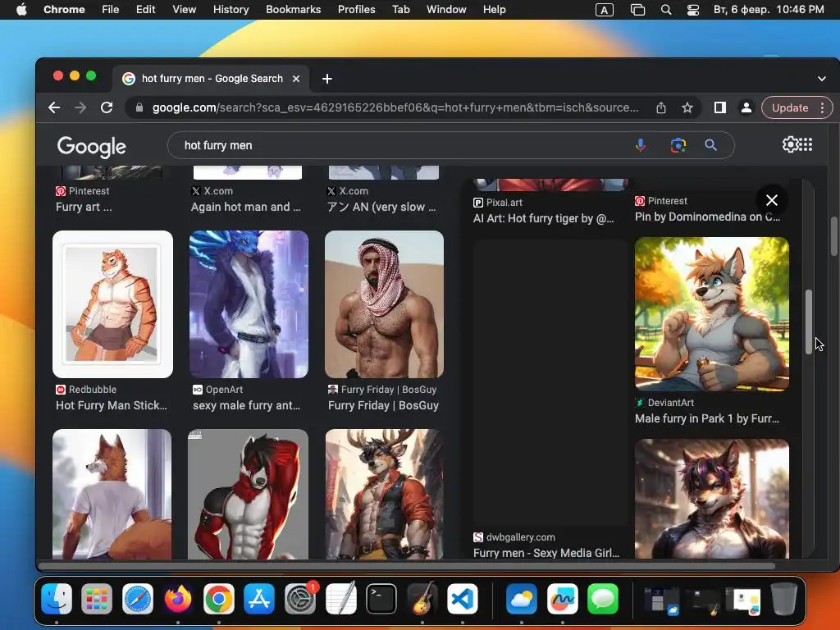This screenshot has width=840, height=630.
Task: Click into the Google search box
Action: click(402, 145)
